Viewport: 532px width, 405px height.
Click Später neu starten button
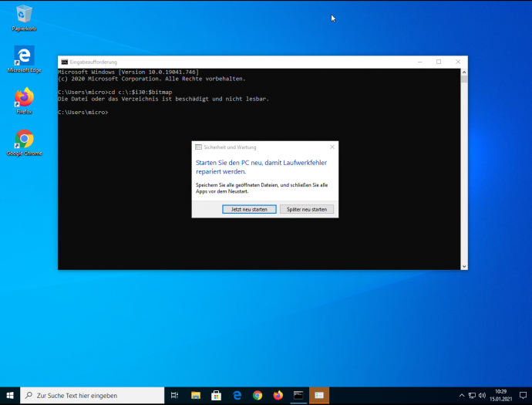pyautogui.click(x=307, y=209)
